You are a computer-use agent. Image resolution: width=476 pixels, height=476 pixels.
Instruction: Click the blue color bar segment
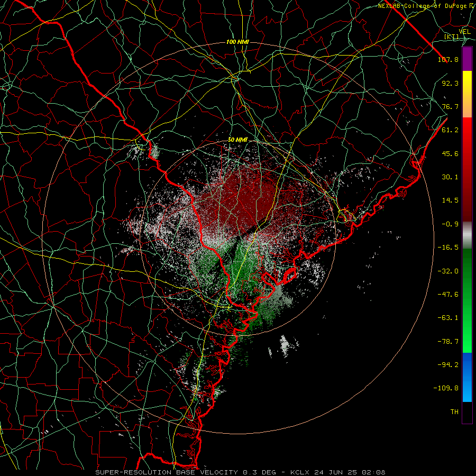point(467,377)
